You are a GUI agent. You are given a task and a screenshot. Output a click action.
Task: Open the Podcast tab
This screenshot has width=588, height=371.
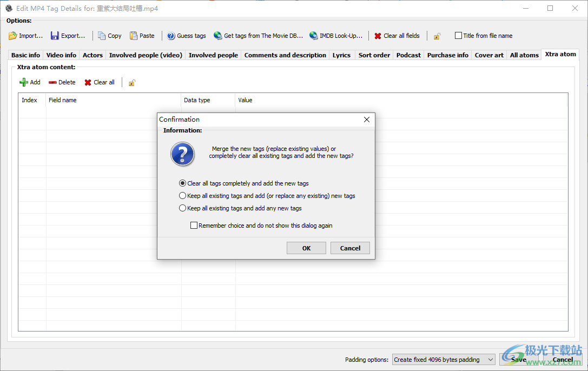(x=408, y=55)
